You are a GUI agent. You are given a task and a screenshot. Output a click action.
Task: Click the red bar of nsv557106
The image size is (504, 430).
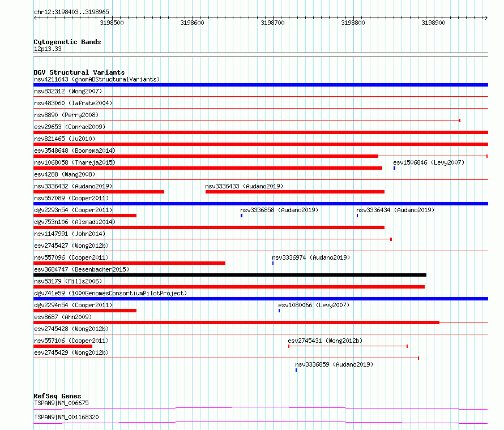pos(63,346)
